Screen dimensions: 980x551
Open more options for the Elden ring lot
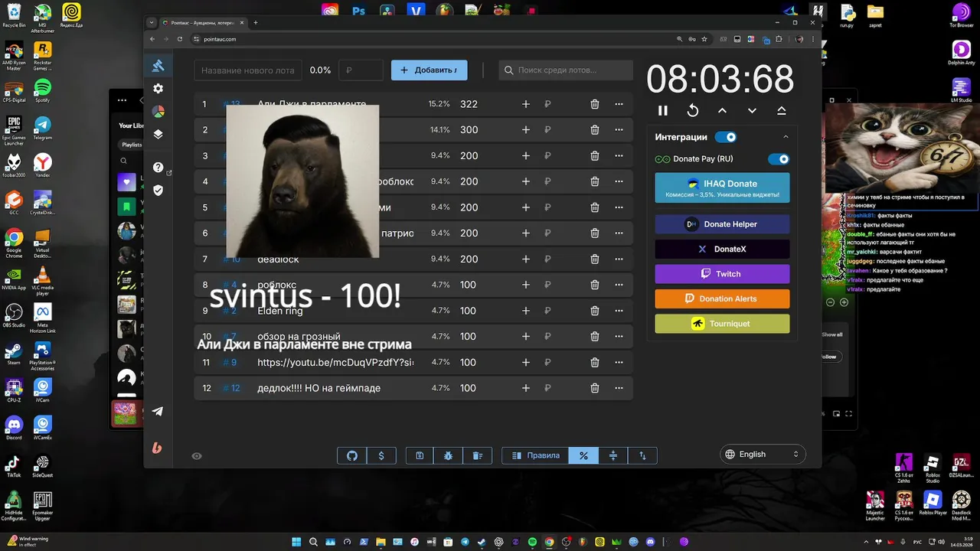[619, 311]
